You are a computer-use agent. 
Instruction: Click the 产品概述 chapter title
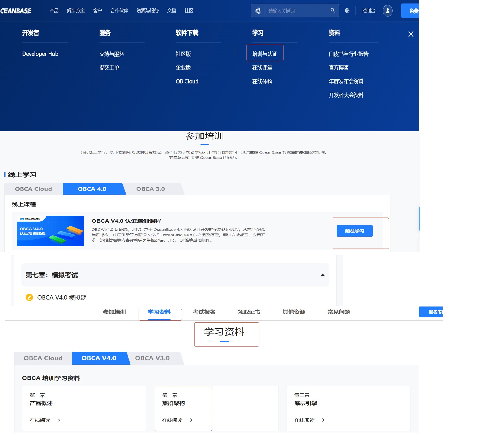(x=41, y=403)
